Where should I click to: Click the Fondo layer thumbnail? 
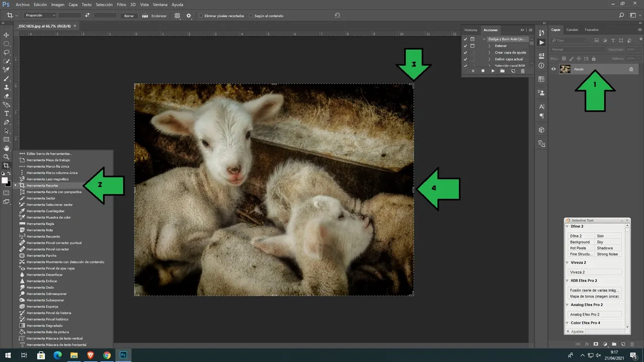click(566, 69)
